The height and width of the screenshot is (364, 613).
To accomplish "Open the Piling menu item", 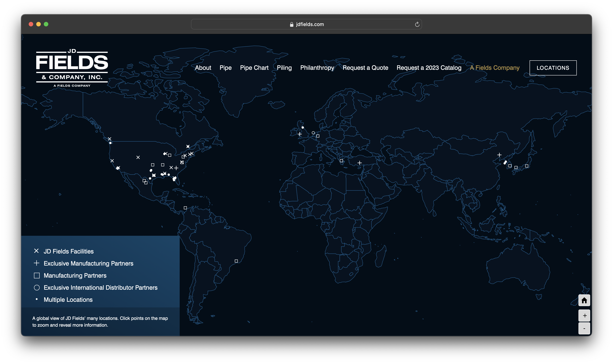I will (x=284, y=68).
